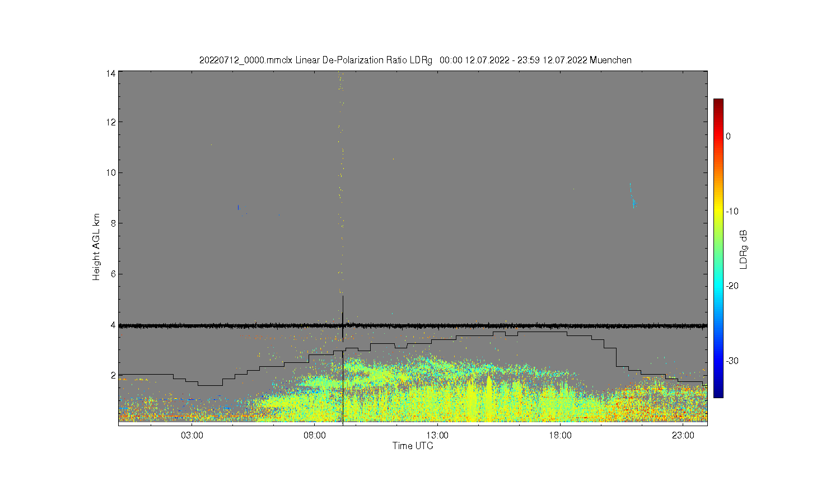Click the cyan echo streak near 9 km
This screenshot has height=504, width=840.
[633, 196]
